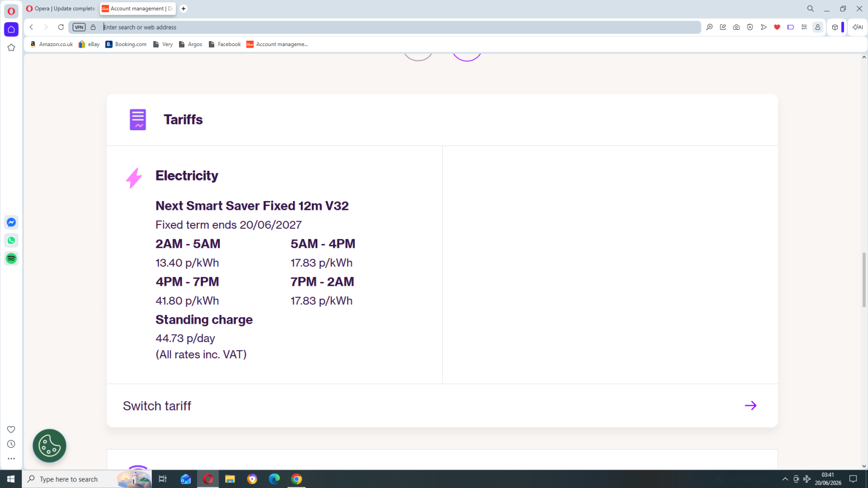Click the Flow send arrow icon

click(x=763, y=27)
